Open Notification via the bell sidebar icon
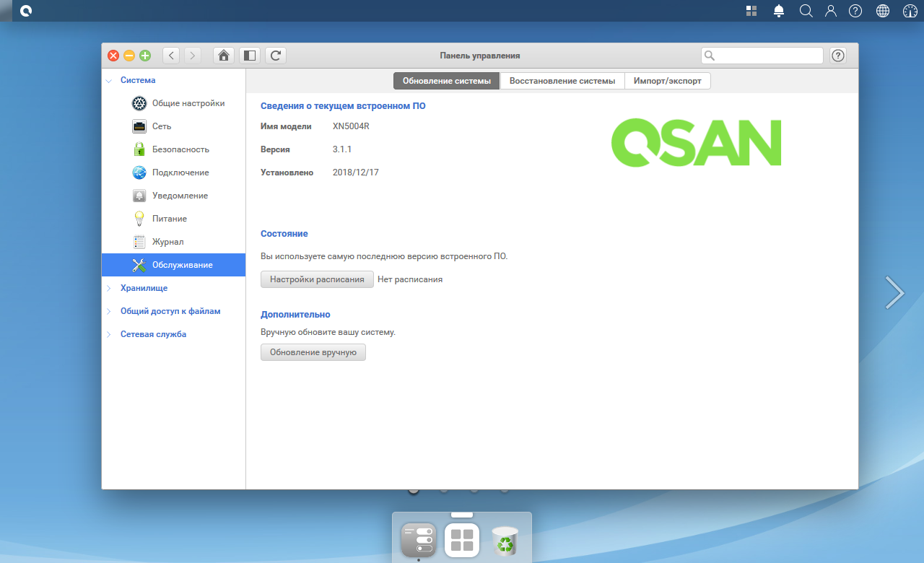 [139, 196]
